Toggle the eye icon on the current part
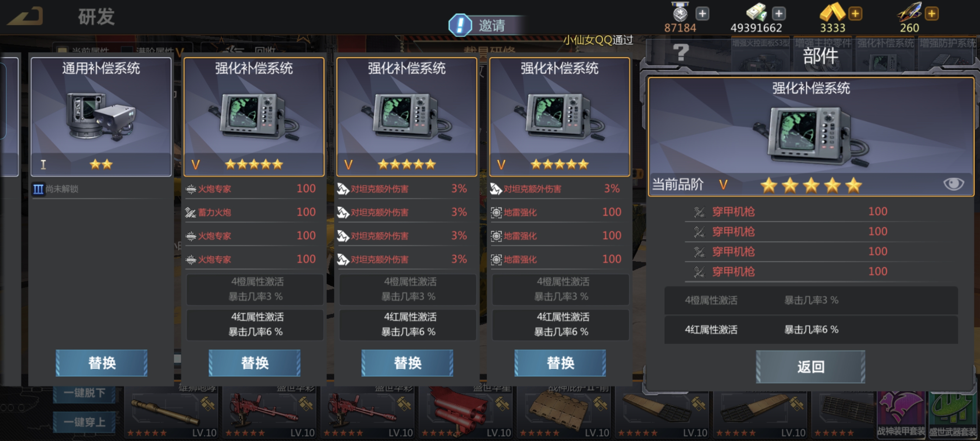 (954, 184)
